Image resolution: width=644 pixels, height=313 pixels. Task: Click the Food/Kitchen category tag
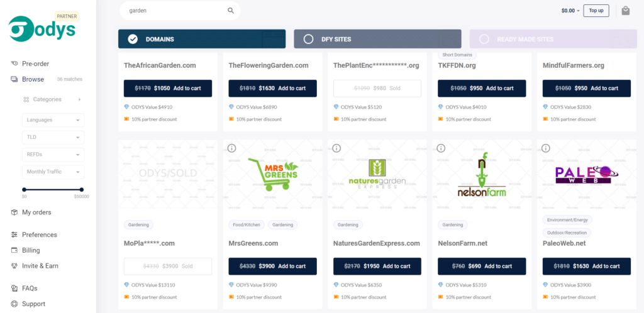coord(247,225)
